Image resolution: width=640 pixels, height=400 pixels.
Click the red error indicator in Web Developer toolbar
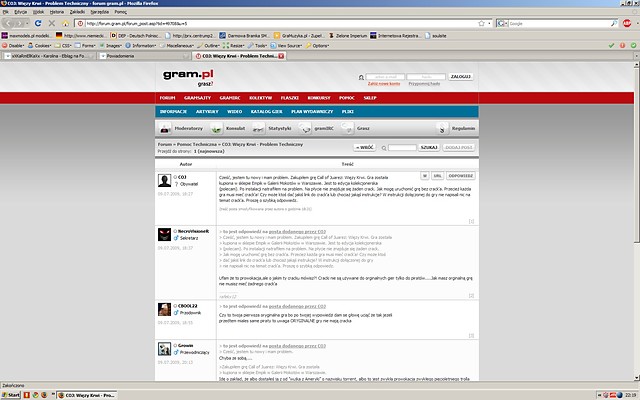(622, 46)
